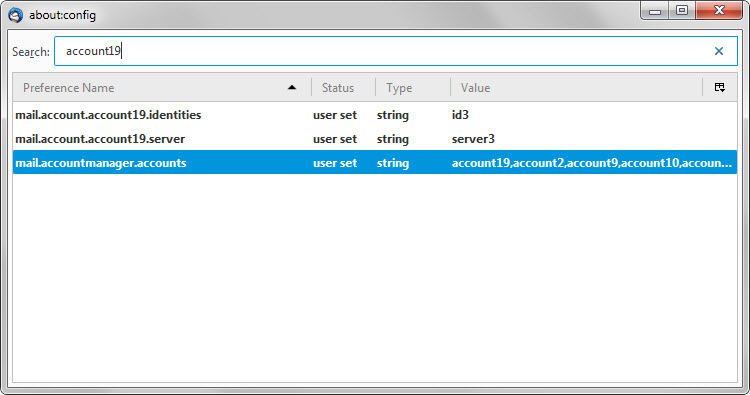Image resolution: width=750 pixels, height=395 pixels.
Task: Click value server3
Action: (473, 139)
